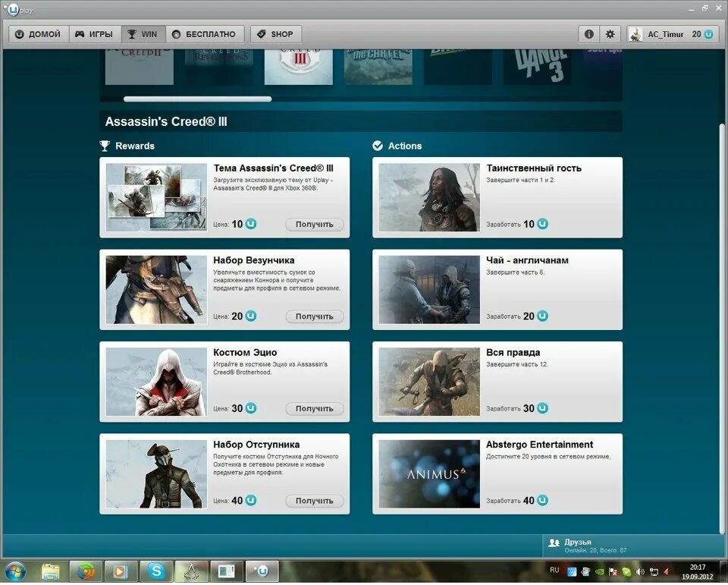The width and height of the screenshot is (728, 585).
Task: Click the Assassin's Creed® III section title
Action: click(x=166, y=121)
